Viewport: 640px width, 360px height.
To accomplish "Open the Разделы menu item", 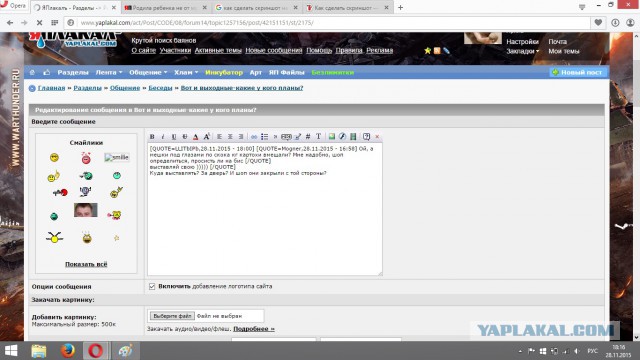I will (73, 72).
